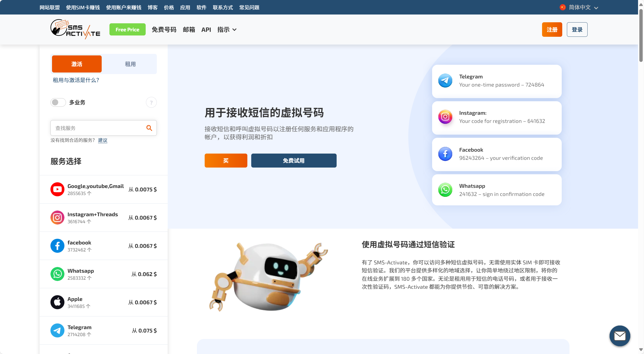644x354 pixels.
Task: Click the orange 买 button
Action: click(x=226, y=161)
